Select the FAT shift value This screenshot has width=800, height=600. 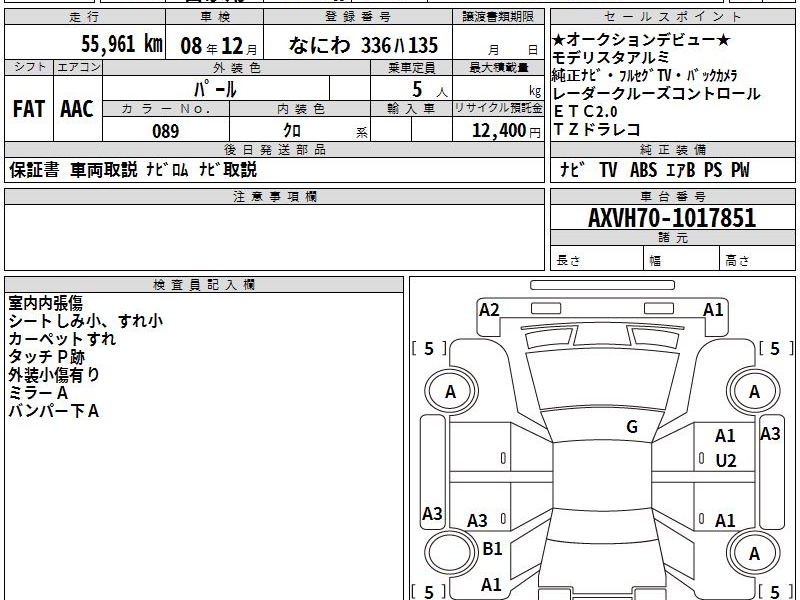click(x=29, y=109)
